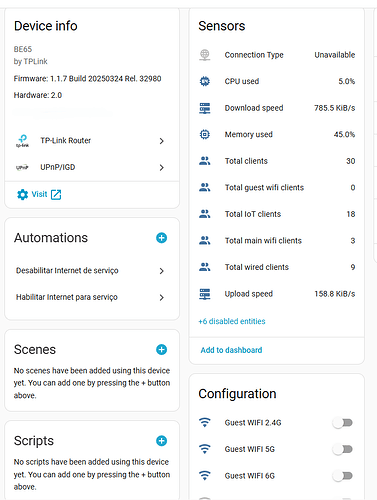
Task: Open the Total wired clients label
Action: [256, 267]
